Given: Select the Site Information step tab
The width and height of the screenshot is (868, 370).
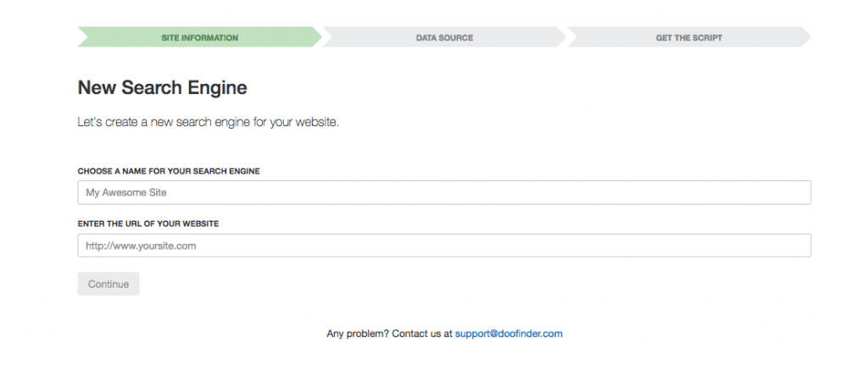Looking at the screenshot, I should click(199, 37).
